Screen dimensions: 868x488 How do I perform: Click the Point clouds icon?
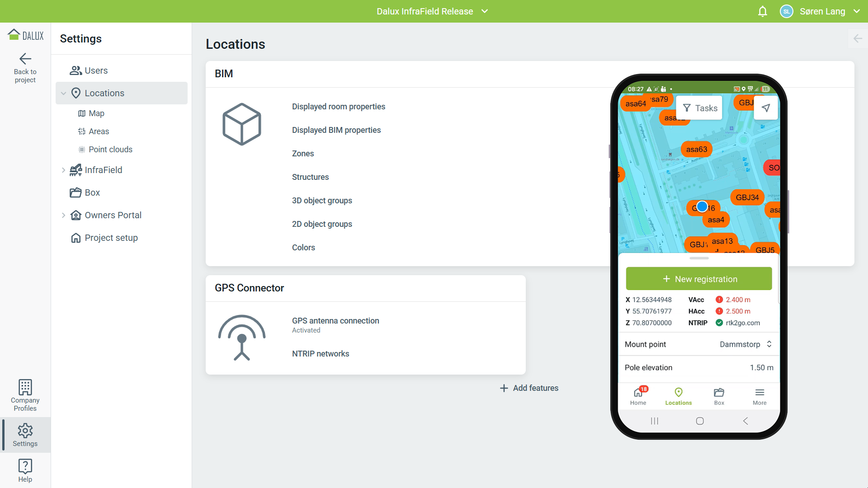click(x=82, y=150)
